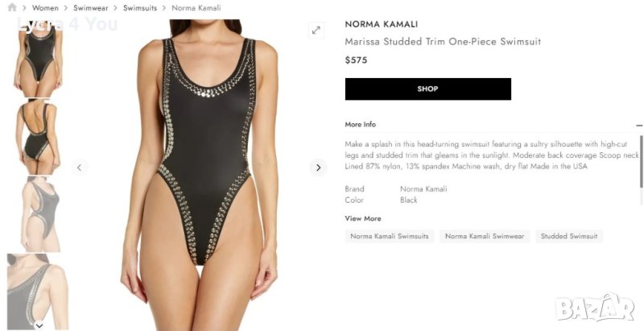
Task: Open the Norma Kamali breadcrumb link
Action: click(196, 8)
